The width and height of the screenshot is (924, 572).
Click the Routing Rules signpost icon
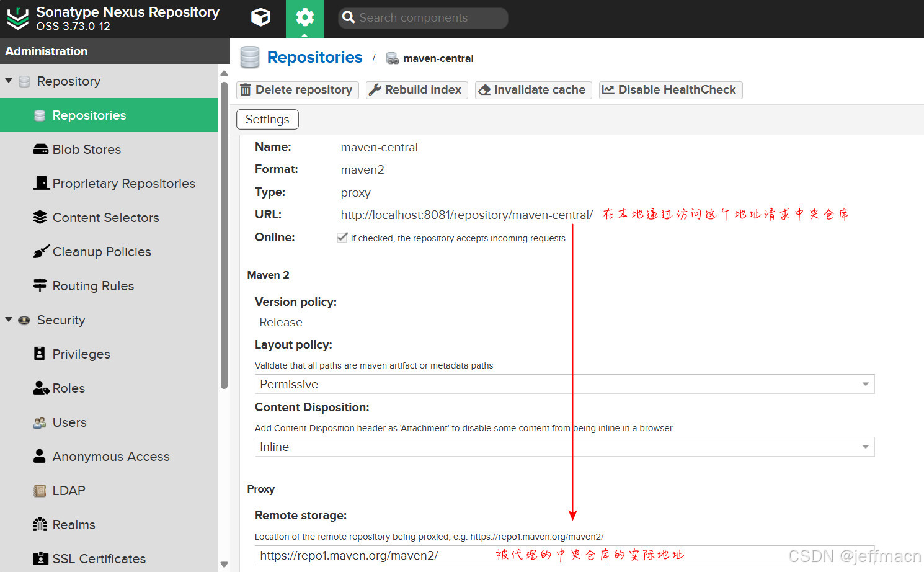click(x=40, y=285)
